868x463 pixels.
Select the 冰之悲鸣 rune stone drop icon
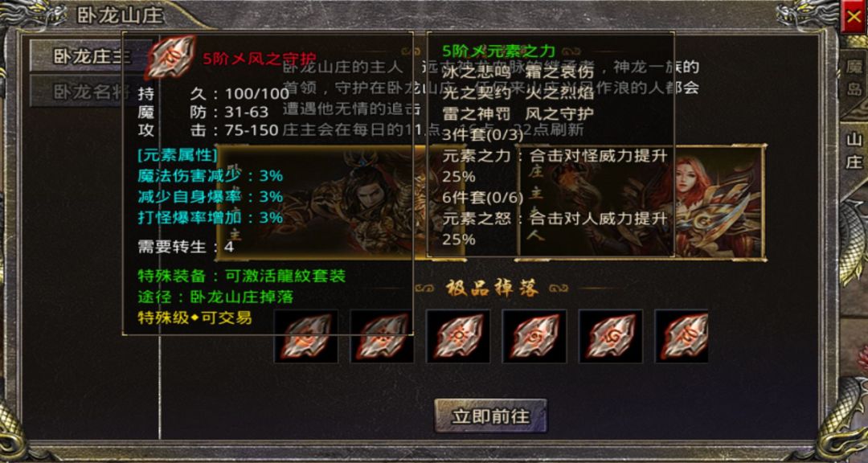[x=305, y=336]
